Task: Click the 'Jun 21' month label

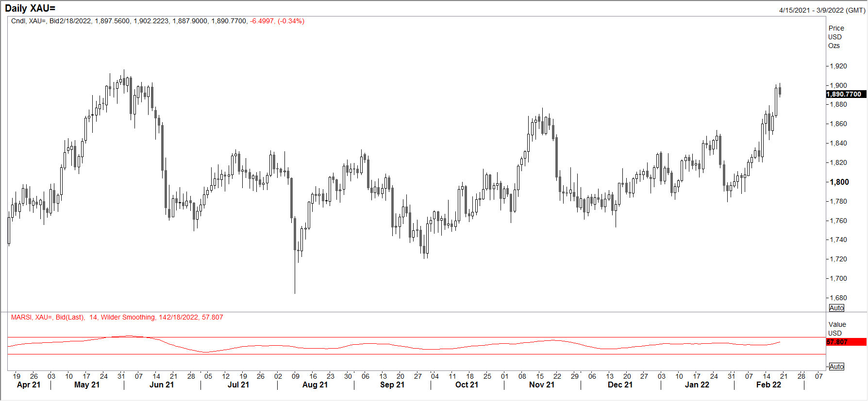Action: [x=162, y=385]
